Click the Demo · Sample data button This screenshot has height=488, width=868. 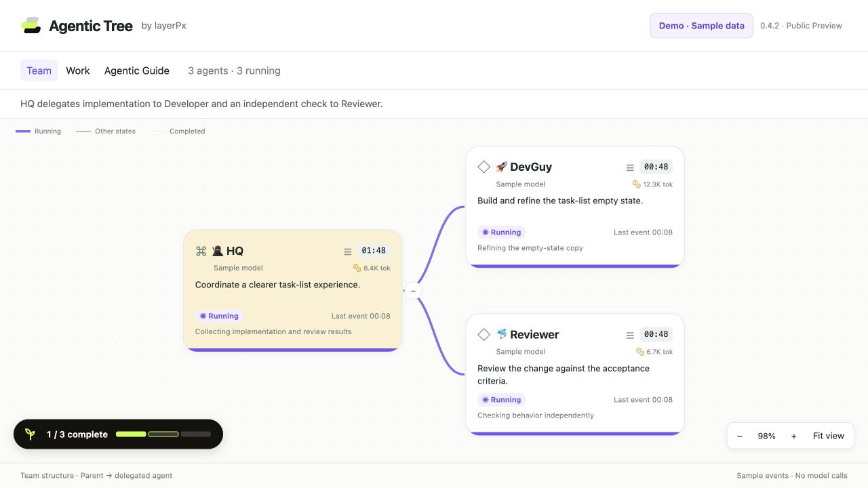(701, 26)
